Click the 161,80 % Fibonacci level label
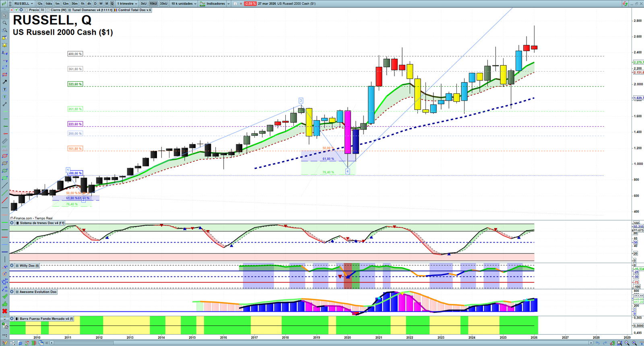 [x=75, y=149]
